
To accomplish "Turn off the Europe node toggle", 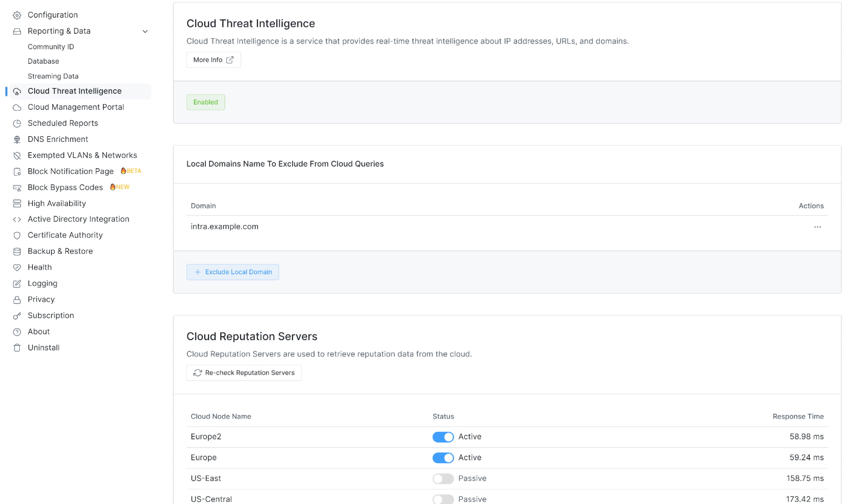I will [x=443, y=458].
